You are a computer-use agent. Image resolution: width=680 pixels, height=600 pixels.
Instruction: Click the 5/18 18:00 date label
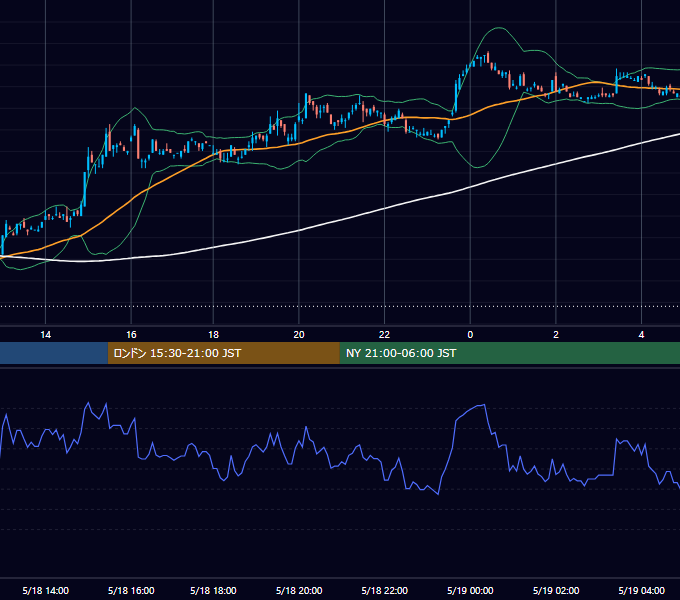(213, 590)
